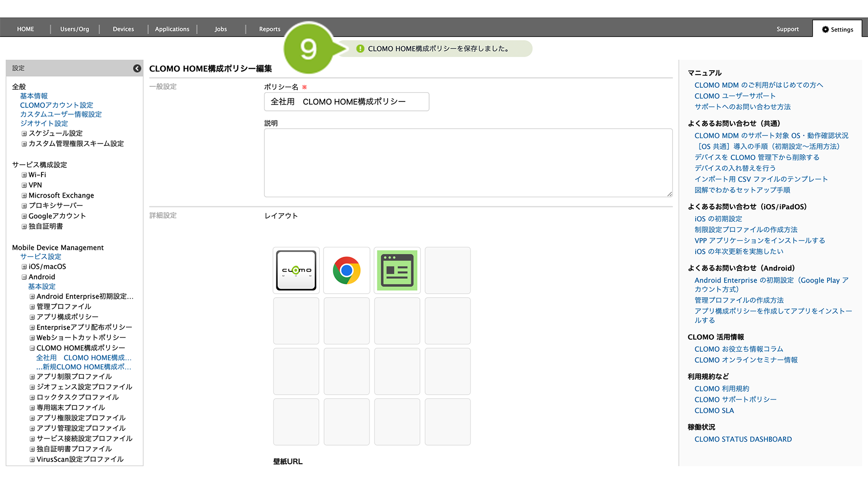Click the CLOMO MDM app icon in layout

296,270
